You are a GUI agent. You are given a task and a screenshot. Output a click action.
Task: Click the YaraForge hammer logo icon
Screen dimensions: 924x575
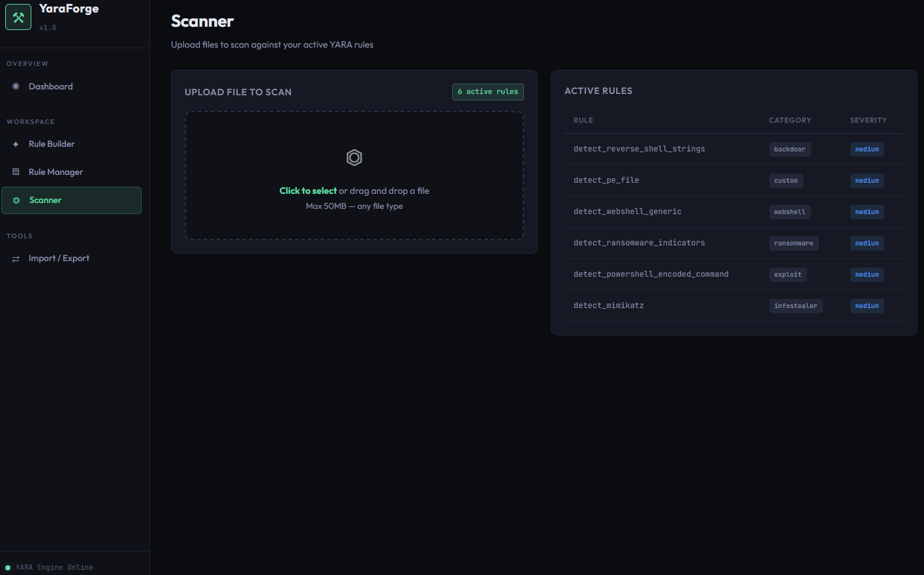[x=18, y=16]
